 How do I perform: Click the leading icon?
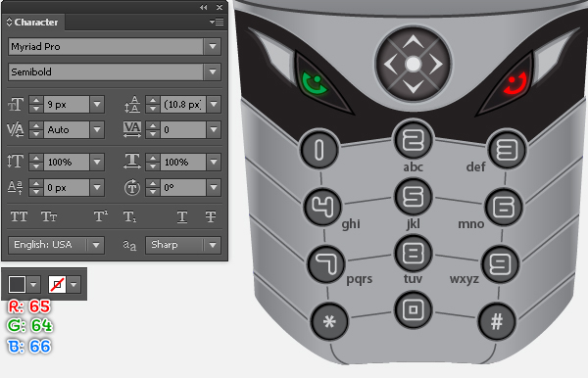132,105
